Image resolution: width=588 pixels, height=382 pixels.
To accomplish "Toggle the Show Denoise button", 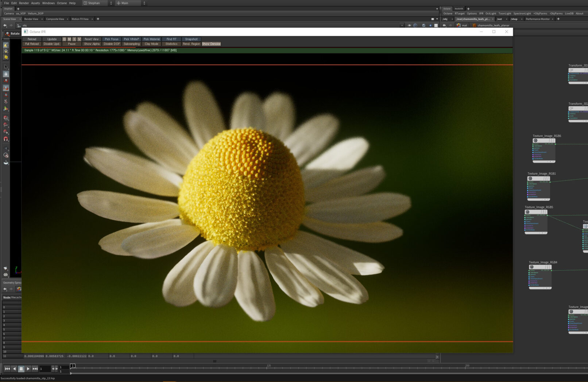I will click(211, 44).
